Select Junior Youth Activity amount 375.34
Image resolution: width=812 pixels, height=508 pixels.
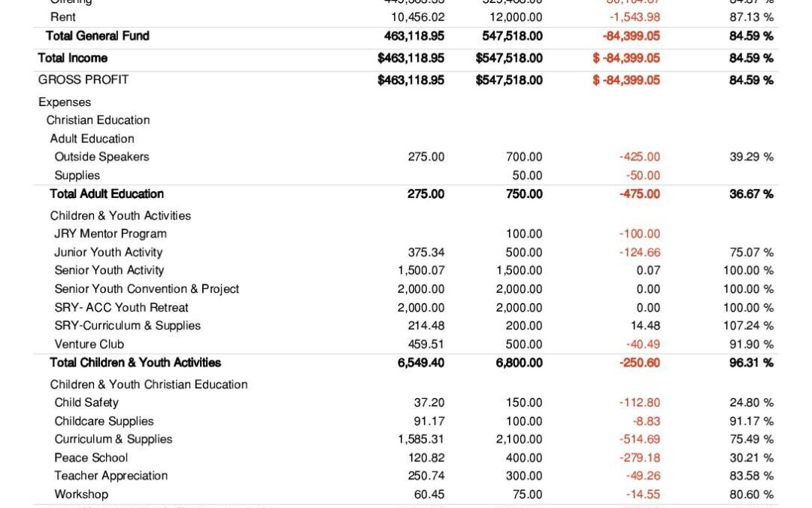click(x=426, y=253)
